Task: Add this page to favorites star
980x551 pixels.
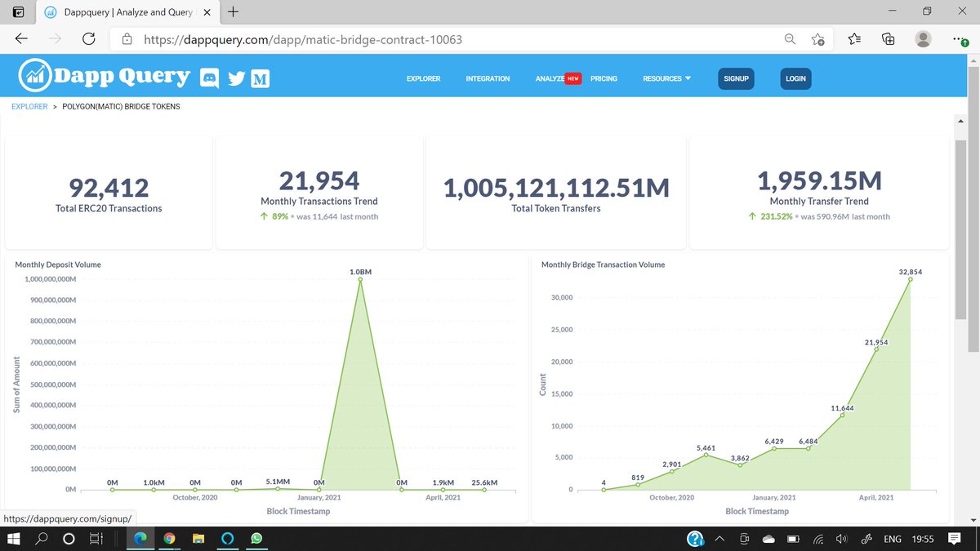Action: 818,38
